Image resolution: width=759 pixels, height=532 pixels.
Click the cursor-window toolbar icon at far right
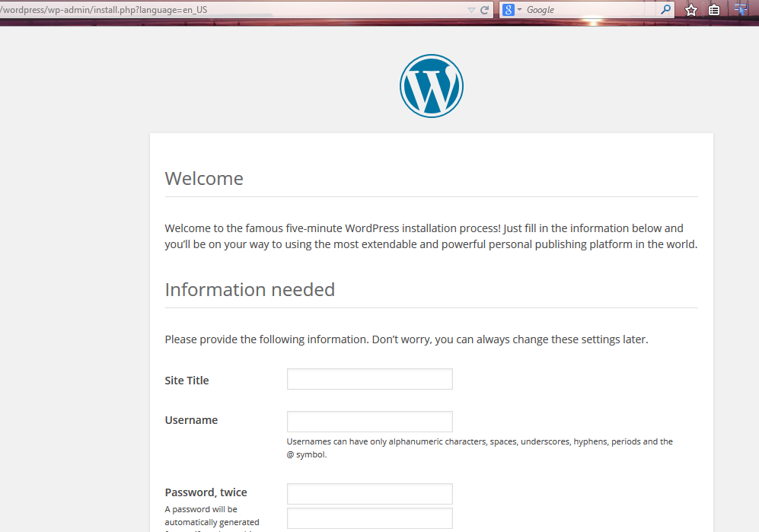(741, 9)
